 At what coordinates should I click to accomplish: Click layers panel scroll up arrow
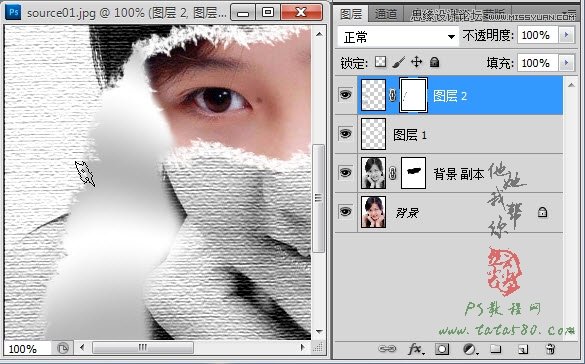(571, 85)
